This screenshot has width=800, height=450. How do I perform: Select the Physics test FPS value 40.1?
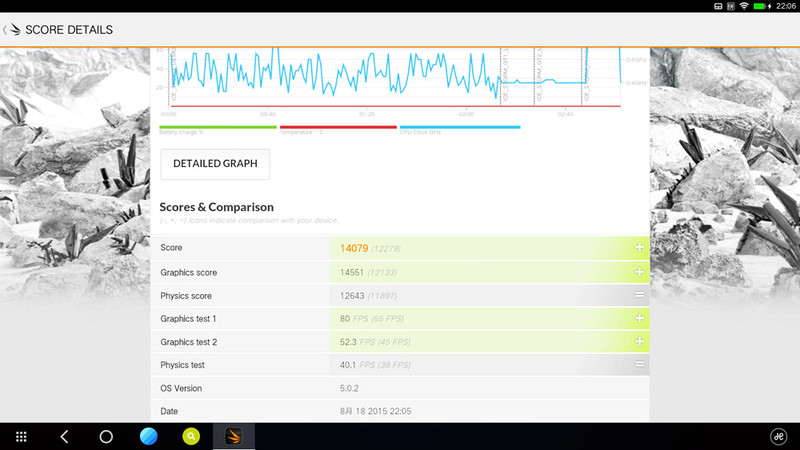(348, 365)
